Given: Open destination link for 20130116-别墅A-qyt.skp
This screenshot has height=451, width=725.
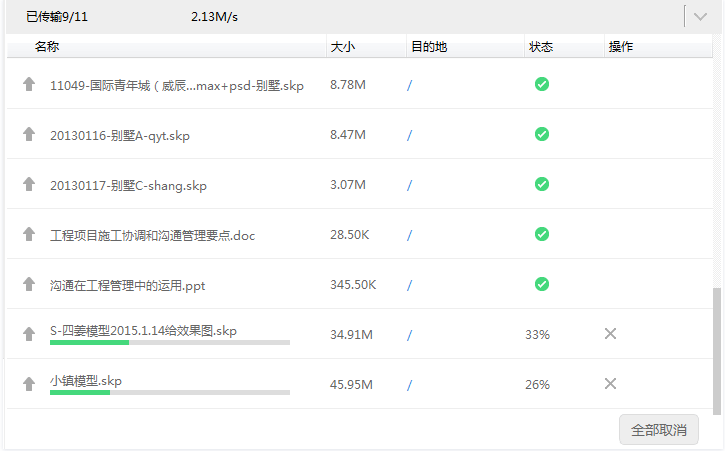Looking at the screenshot, I should [409, 135].
